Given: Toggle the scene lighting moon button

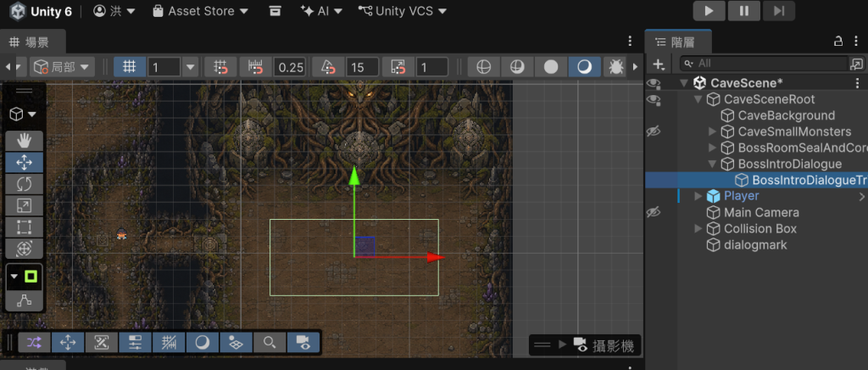Looking at the screenshot, I should [585, 67].
